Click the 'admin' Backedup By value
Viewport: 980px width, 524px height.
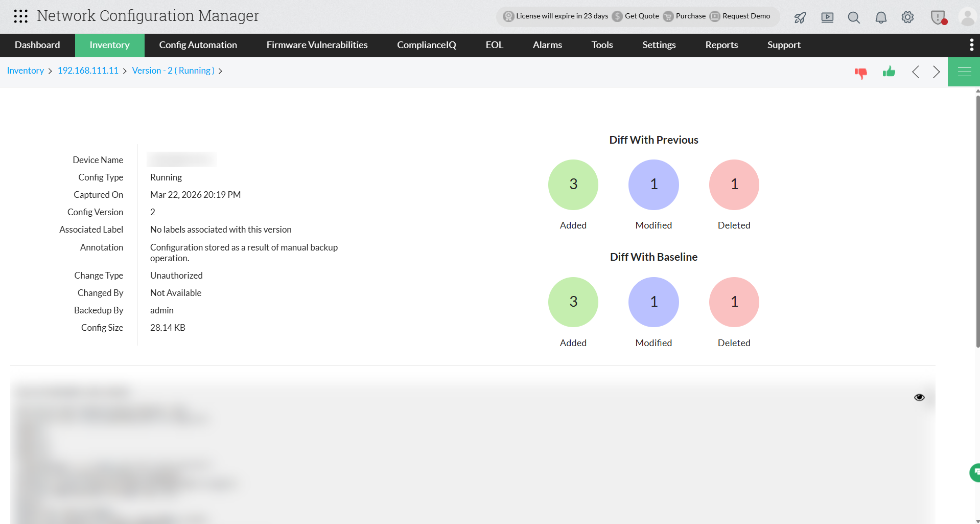click(162, 310)
